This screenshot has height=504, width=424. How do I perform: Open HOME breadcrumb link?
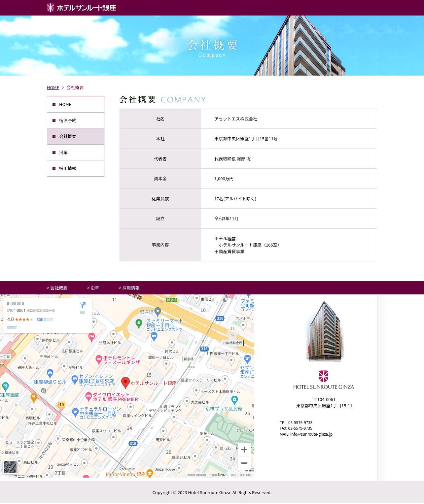click(53, 87)
